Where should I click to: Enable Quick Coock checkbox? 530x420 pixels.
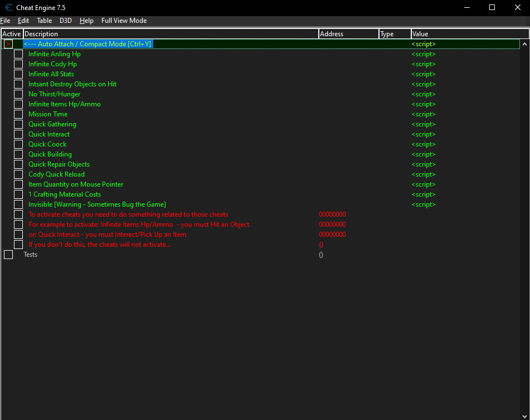point(18,144)
